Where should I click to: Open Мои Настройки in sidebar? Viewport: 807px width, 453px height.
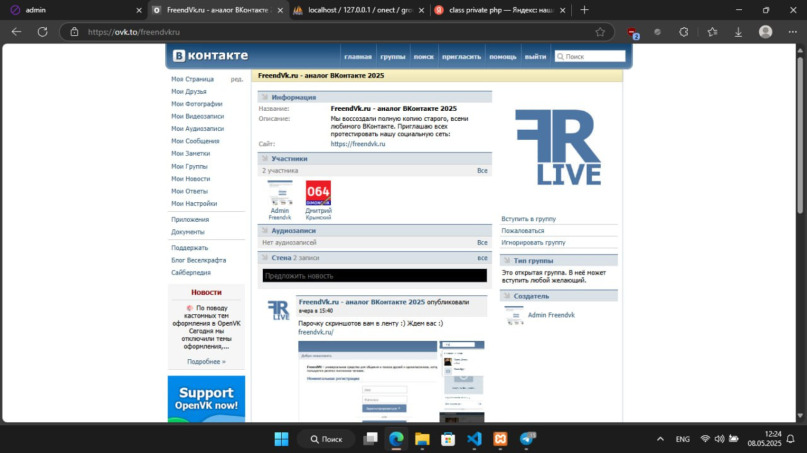click(194, 203)
